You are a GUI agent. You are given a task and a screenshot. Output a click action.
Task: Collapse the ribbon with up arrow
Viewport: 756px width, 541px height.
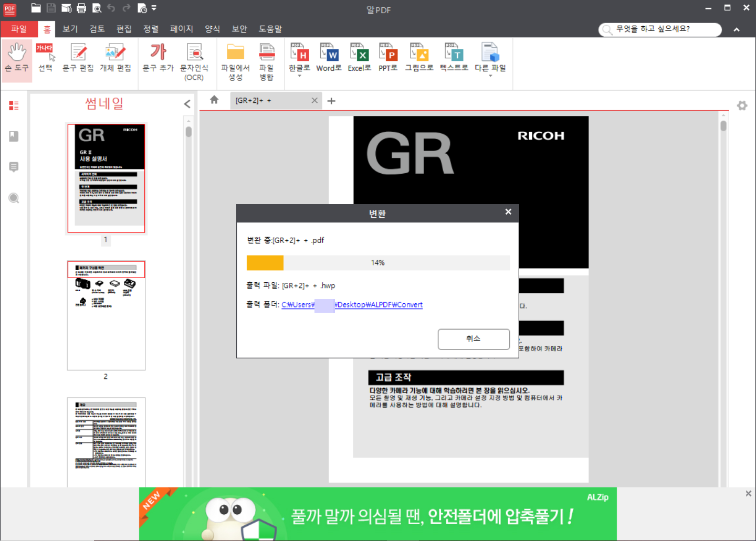point(737,30)
